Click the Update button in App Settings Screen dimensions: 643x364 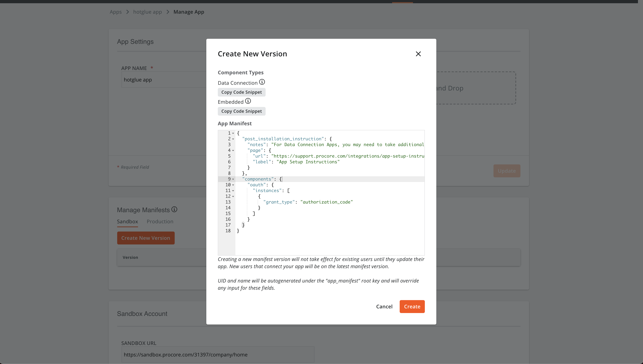[507, 171]
